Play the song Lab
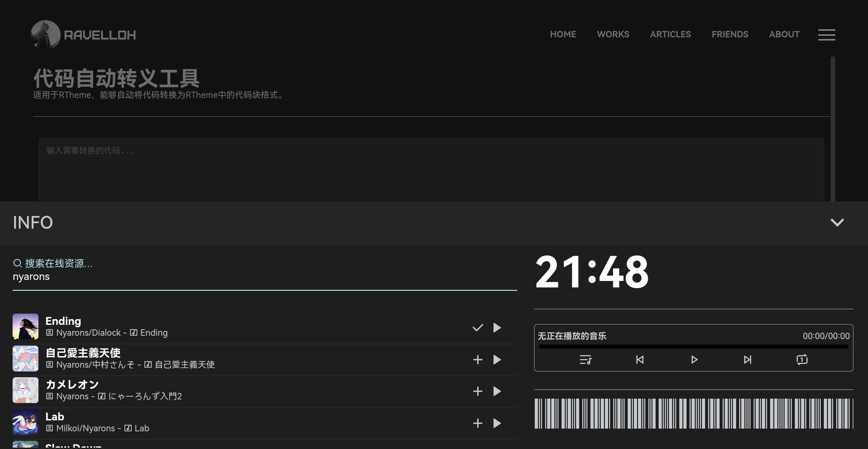This screenshot has height=449, width=868. click(497, 423)
